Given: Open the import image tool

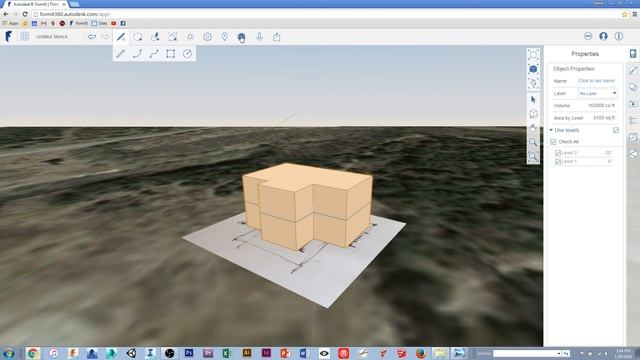Looking at the screenshot, I should [173, 37].
